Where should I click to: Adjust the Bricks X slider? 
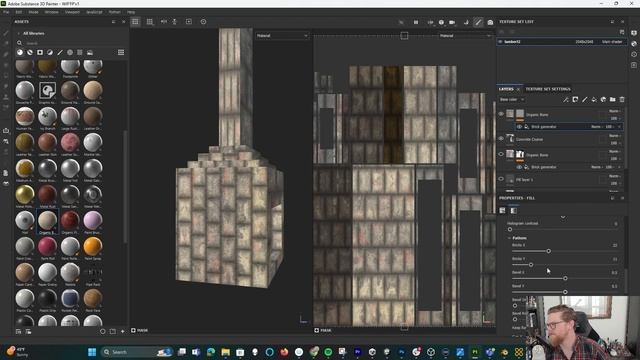565,251
